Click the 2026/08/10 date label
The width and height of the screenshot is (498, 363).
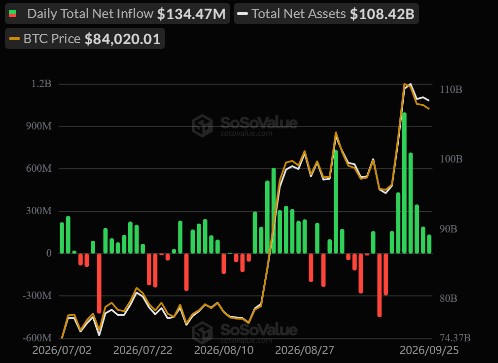pyautogui.click(x=224, y=350)
